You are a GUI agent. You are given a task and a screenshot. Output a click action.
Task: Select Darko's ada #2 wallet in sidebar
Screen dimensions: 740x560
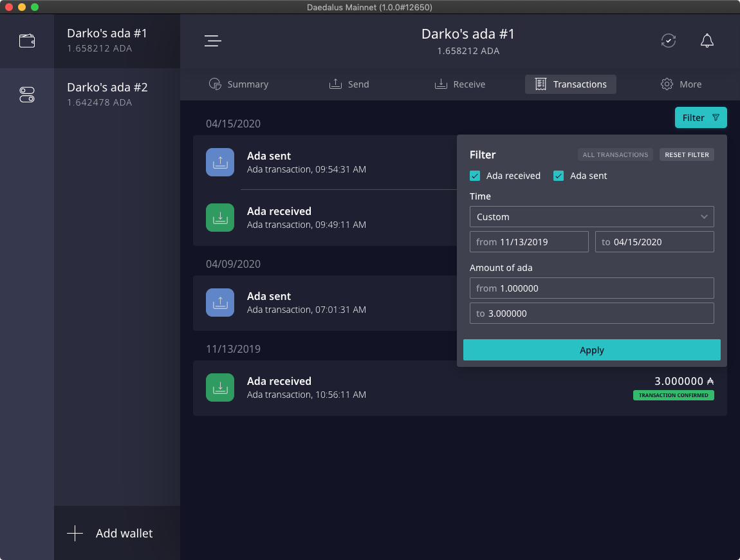[x=117, y=95]
